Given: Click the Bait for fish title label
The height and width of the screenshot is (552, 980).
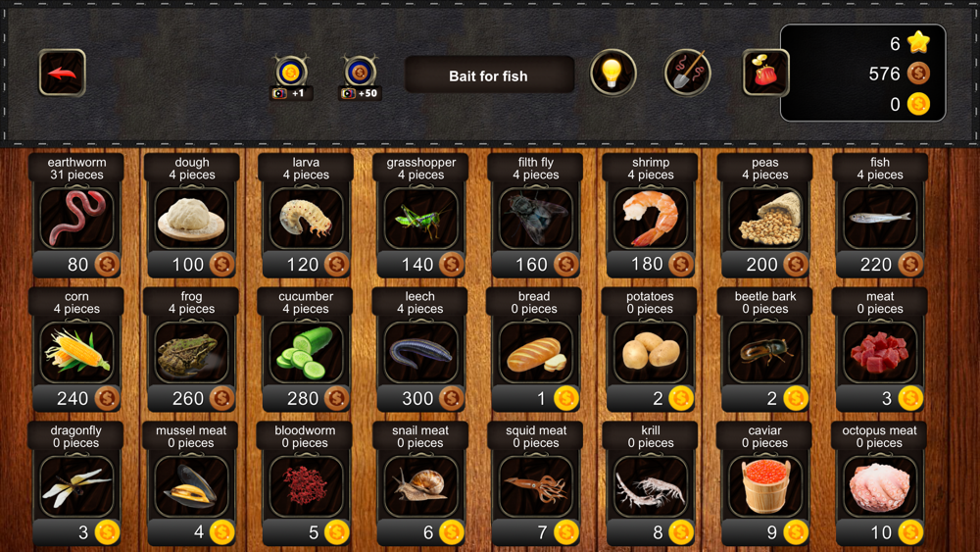Looking at the screenshot, I should [x=489, y=75].
